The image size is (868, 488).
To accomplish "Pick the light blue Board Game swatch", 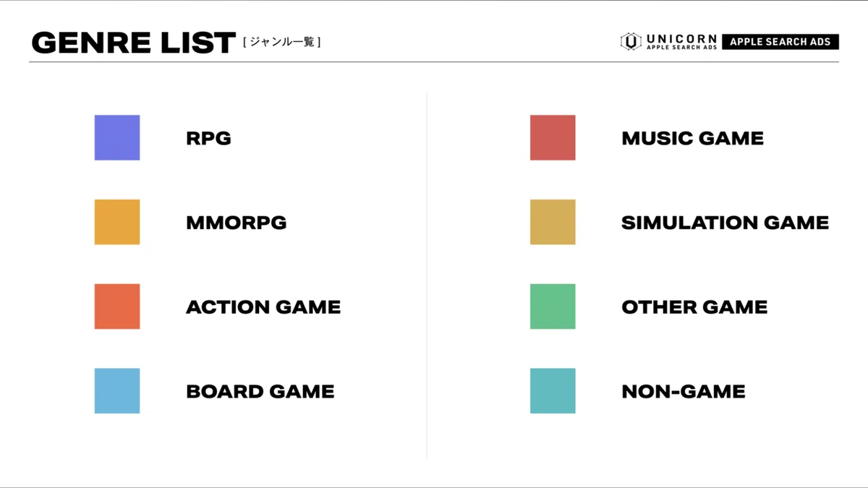I will (x=117, y=391).
